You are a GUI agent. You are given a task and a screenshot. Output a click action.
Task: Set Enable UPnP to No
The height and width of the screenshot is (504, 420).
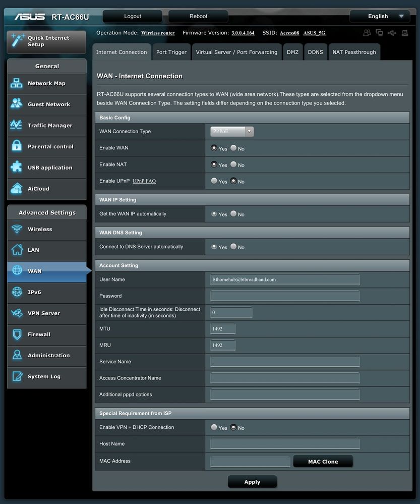[x=233, y=181]
